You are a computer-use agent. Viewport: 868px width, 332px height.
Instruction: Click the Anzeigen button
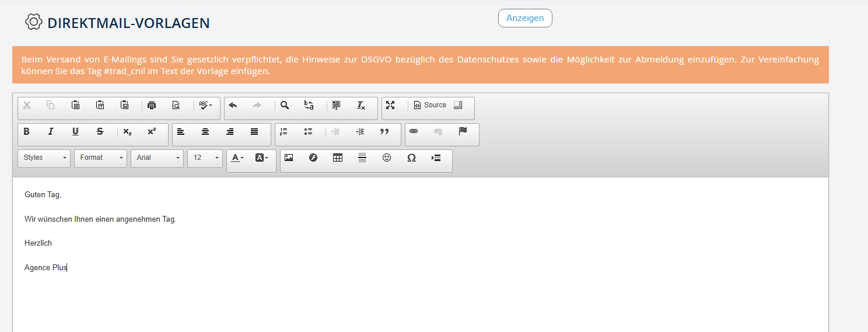[525, 18]
